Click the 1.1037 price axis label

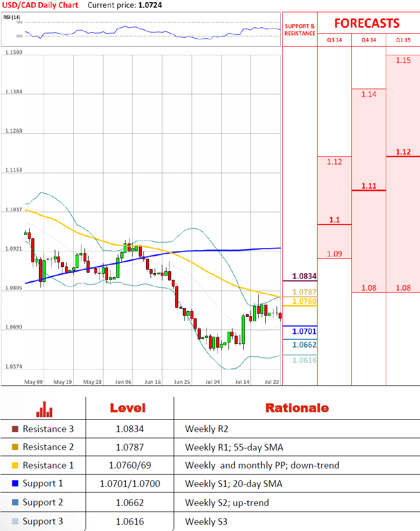[13, 209]
